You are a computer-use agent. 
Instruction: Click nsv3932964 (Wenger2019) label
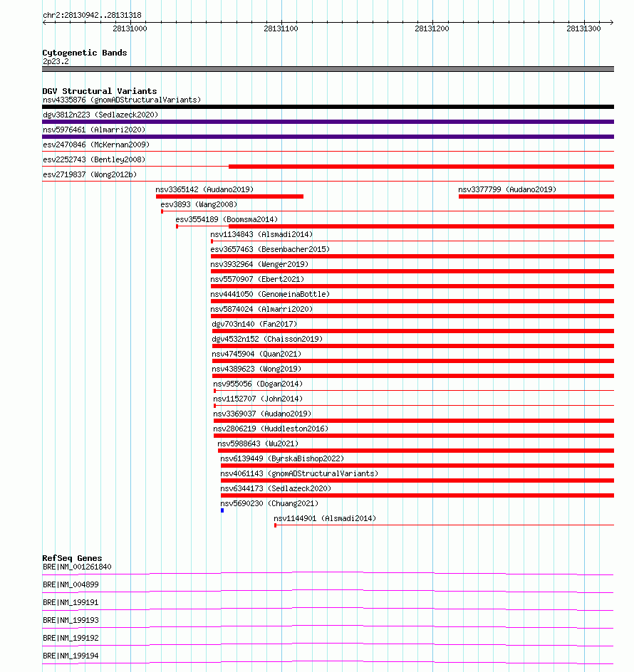click(259, 264)
